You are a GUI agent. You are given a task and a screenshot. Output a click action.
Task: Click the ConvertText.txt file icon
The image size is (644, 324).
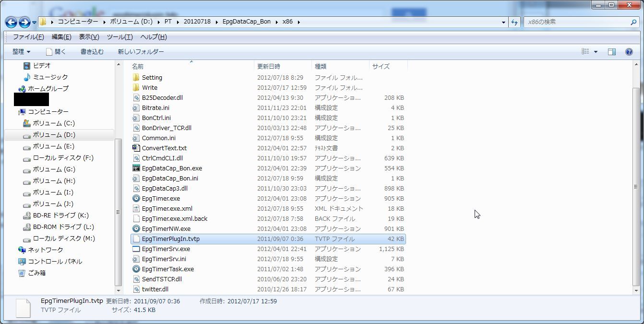click(136, 148)
